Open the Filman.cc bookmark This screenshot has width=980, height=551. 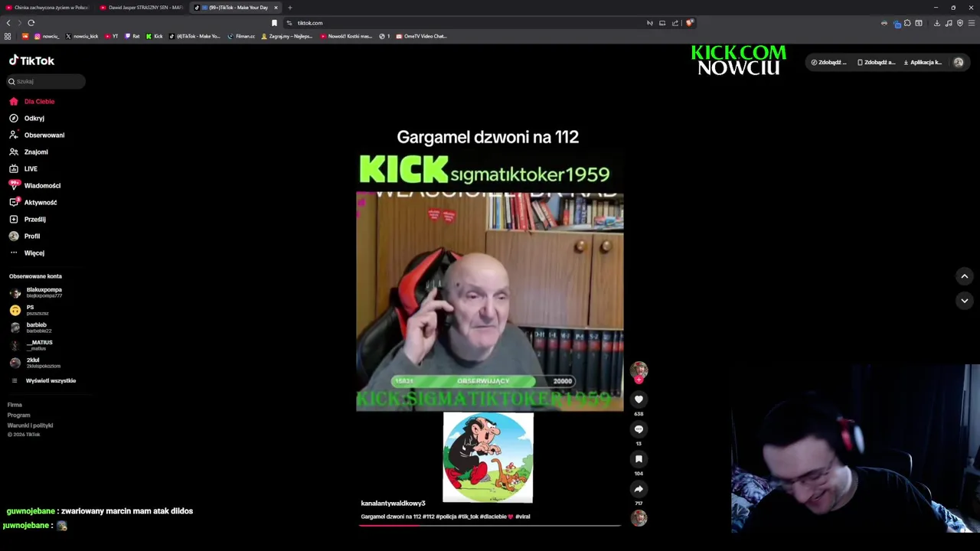241,36
